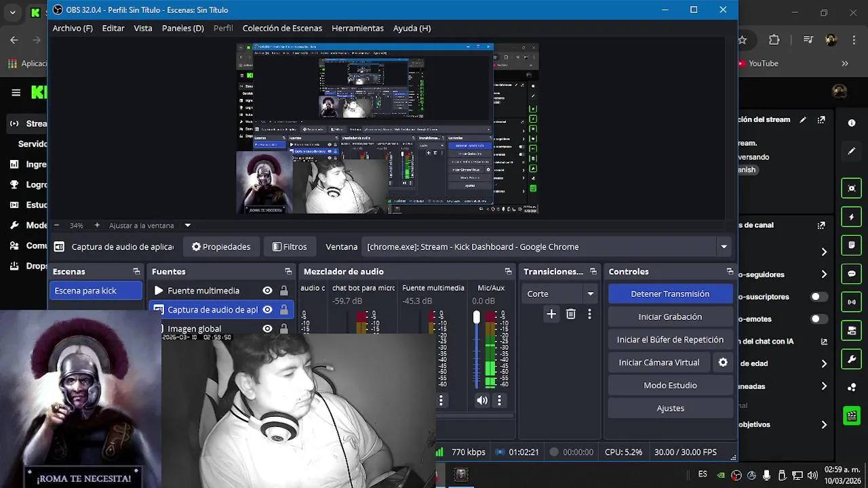Viewport: 868px width, 488px height.
Task: Click Kick sidebar lightning bolt icon
Action: pyautogui.click(x=852, y=217)
